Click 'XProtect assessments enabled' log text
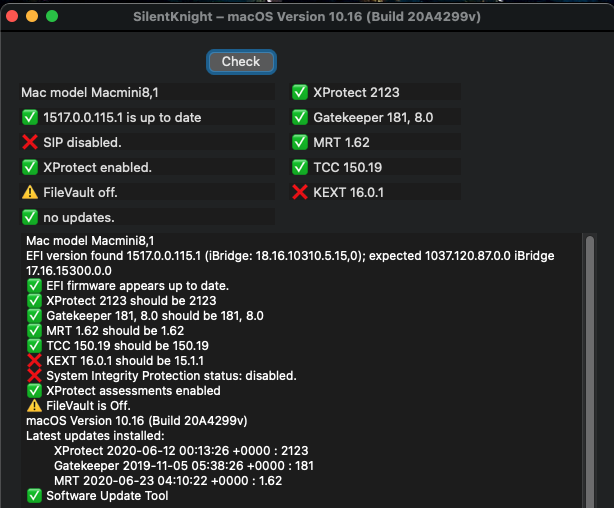The width and height of the screenshot is (614, 508). (x=133, y=390)
